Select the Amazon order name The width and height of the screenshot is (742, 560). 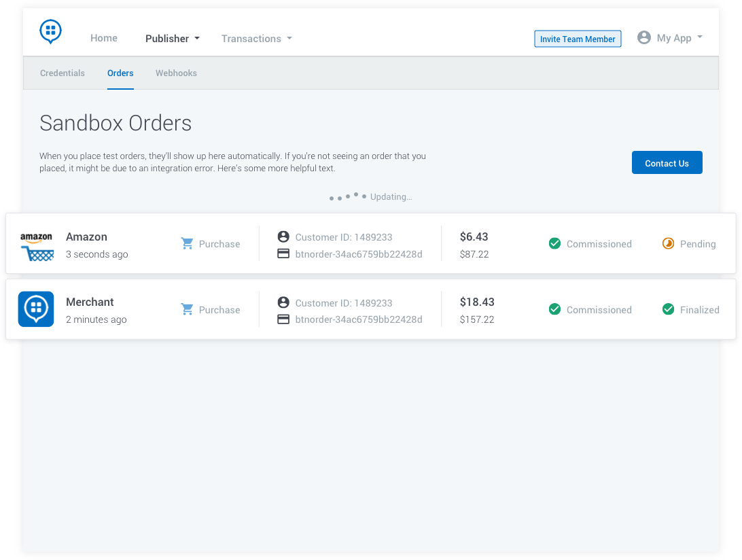86,237
